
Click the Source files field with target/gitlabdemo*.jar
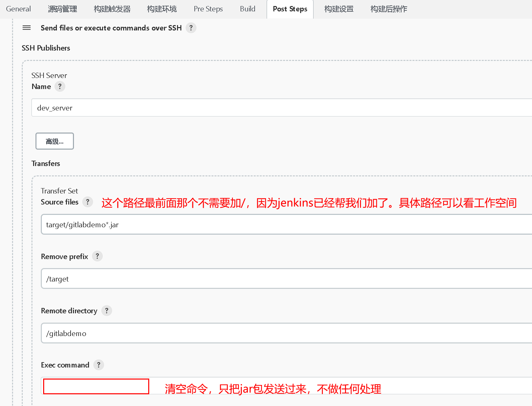(286, 224)
